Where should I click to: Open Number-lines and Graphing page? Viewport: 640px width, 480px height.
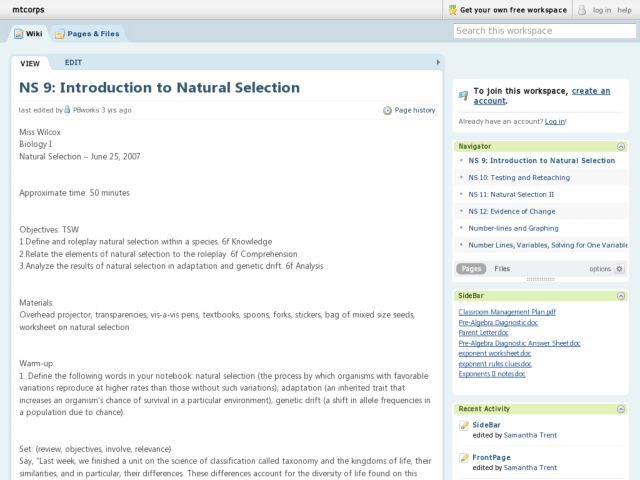(513, 229)
